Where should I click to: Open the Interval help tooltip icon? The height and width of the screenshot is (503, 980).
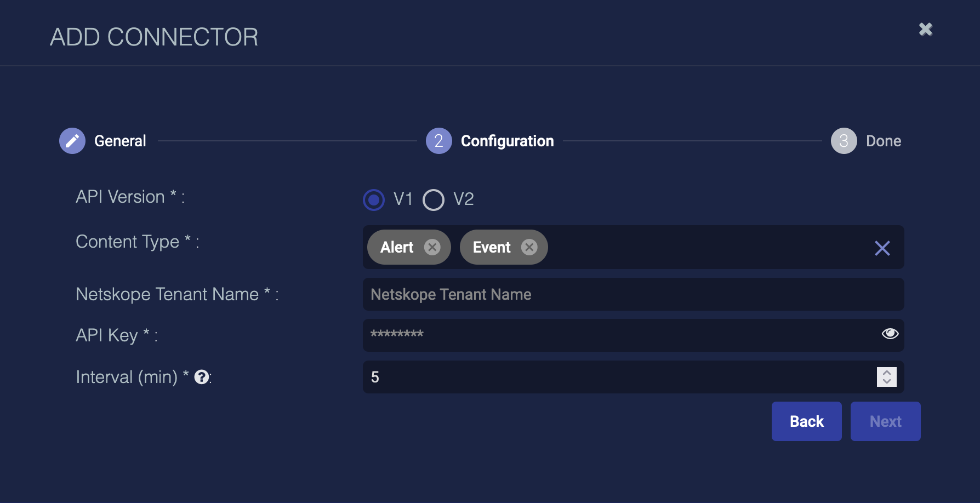click(x=202, y=377)
